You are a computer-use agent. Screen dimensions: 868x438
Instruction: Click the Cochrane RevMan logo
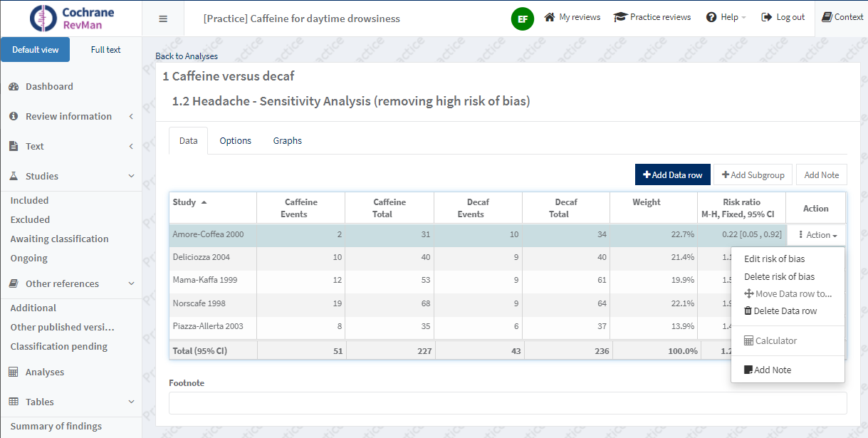pyautogui.click(x=71, y=19)
